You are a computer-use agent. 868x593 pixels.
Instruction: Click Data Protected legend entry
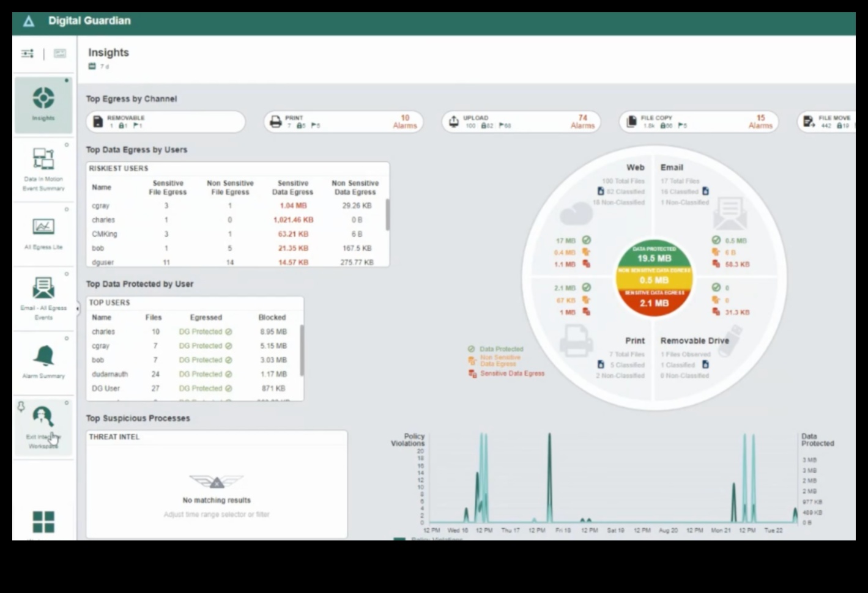(x=496, y=349)
